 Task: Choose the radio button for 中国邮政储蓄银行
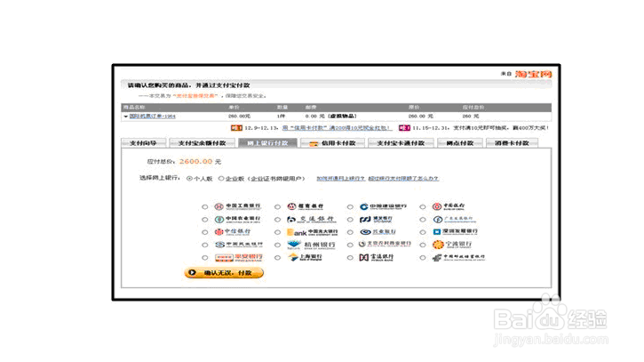[x=423, y=258]
